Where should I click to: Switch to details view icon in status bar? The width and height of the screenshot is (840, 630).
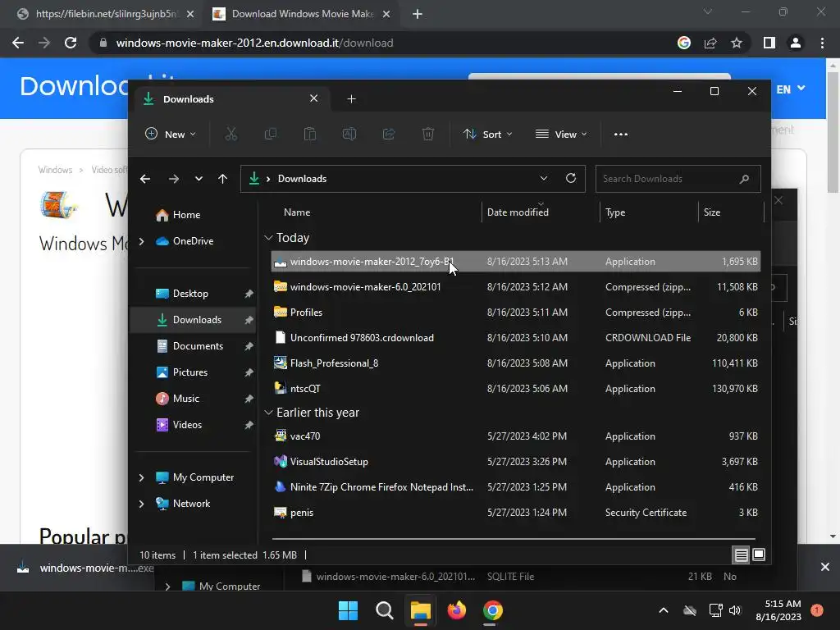(x=741, y=555)
